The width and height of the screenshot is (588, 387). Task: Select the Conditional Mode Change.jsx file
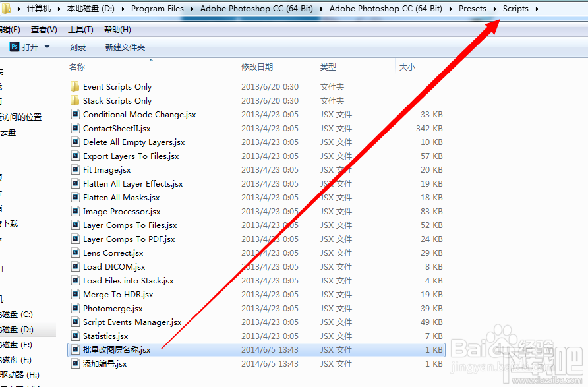click(x=139, y=114)
